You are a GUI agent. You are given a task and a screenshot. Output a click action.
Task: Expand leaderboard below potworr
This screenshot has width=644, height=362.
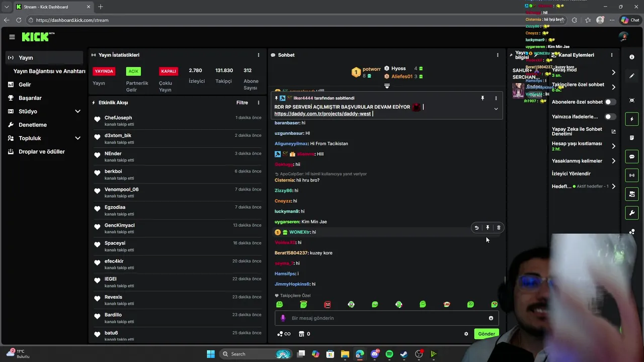pyautogui.click(x=387, y=86)
